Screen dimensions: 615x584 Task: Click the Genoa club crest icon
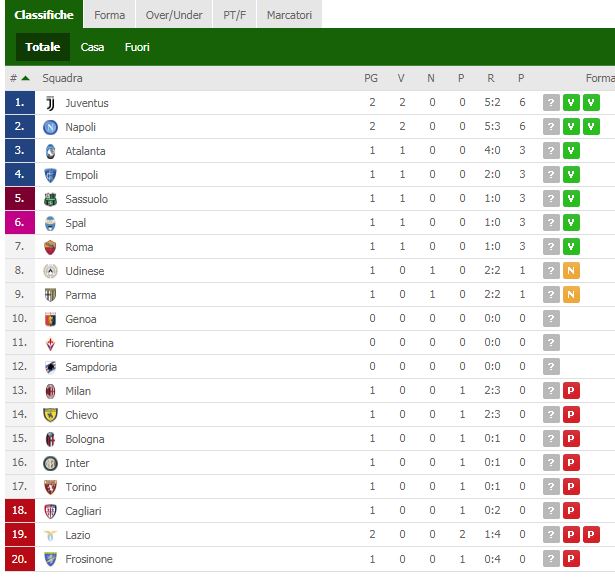(x=50, y=319)
